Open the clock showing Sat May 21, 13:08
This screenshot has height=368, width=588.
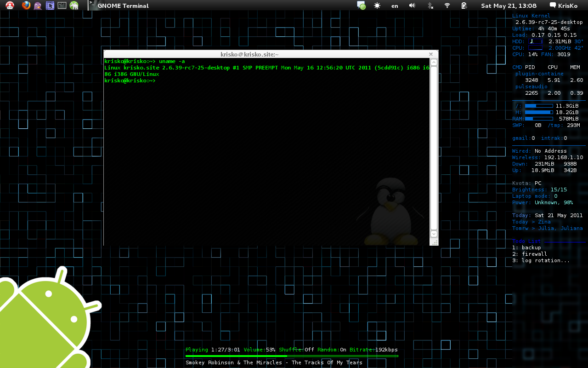[x=509, y=6]
